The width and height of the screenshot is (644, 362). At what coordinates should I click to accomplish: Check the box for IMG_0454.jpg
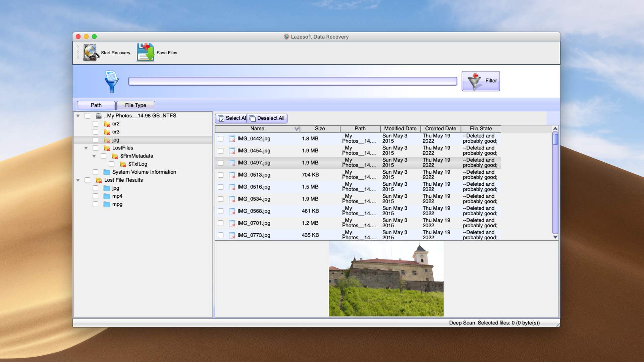pyautogui.click(x=221, y=151)
